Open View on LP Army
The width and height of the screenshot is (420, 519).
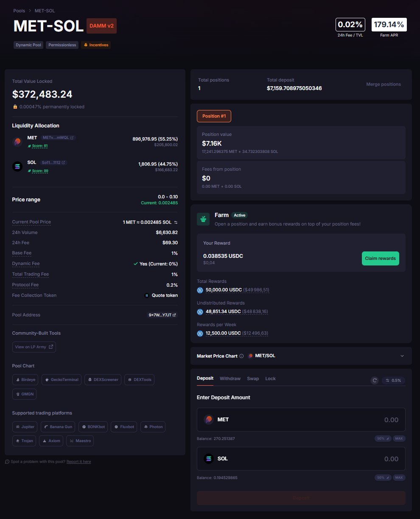tap(34, 347)
